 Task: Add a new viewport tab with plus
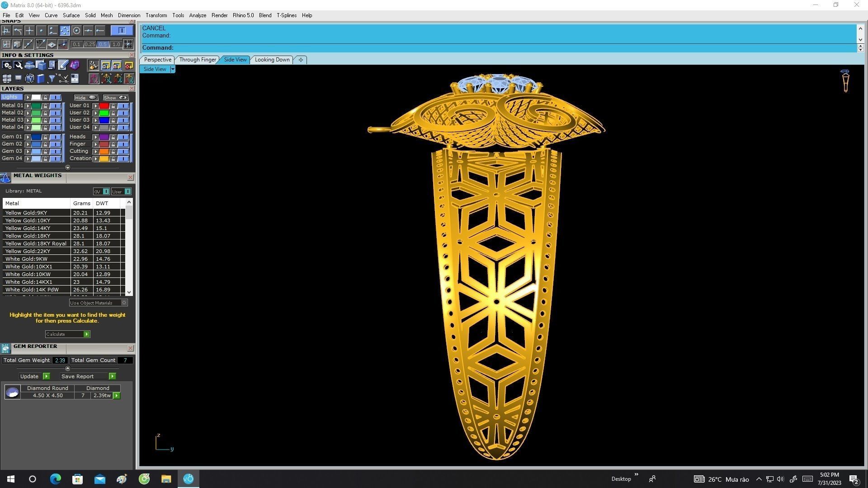(301, 60)
